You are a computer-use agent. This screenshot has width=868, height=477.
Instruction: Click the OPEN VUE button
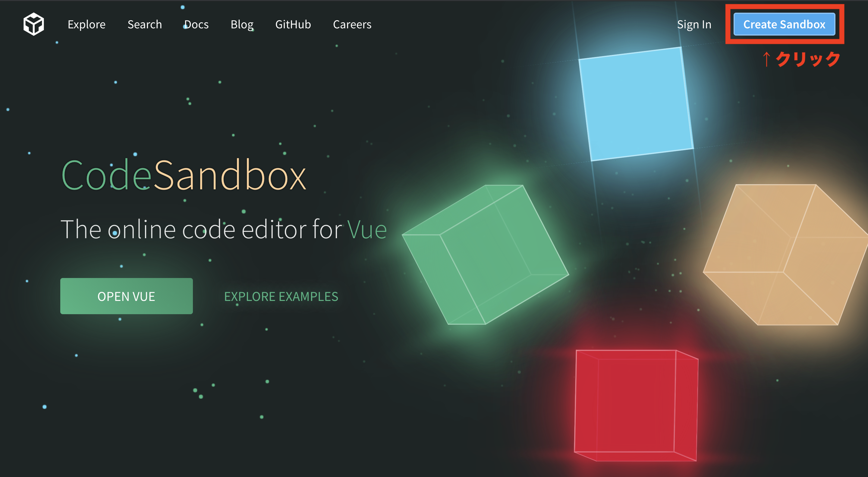[x=126, y=296]
